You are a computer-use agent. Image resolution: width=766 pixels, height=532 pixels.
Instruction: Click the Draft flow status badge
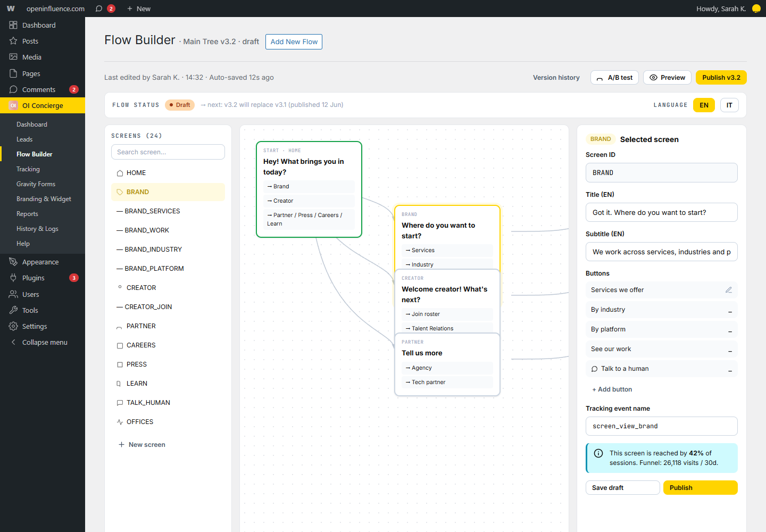pos(180,105)
